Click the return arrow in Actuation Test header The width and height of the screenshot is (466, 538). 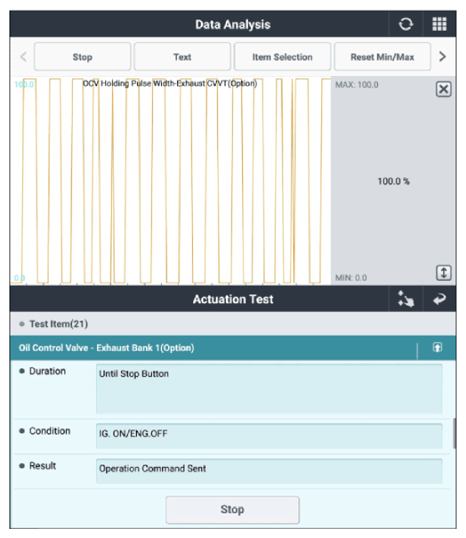[439, 299]
